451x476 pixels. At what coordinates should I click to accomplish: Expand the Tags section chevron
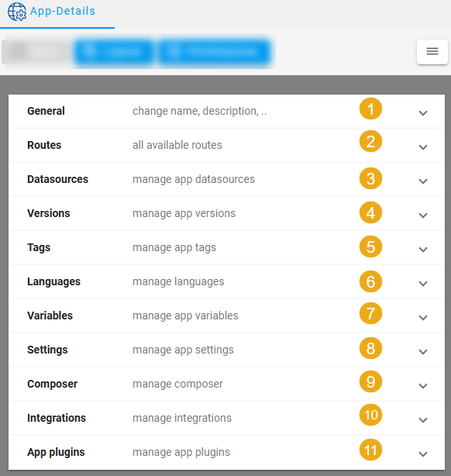pos(423,249)
